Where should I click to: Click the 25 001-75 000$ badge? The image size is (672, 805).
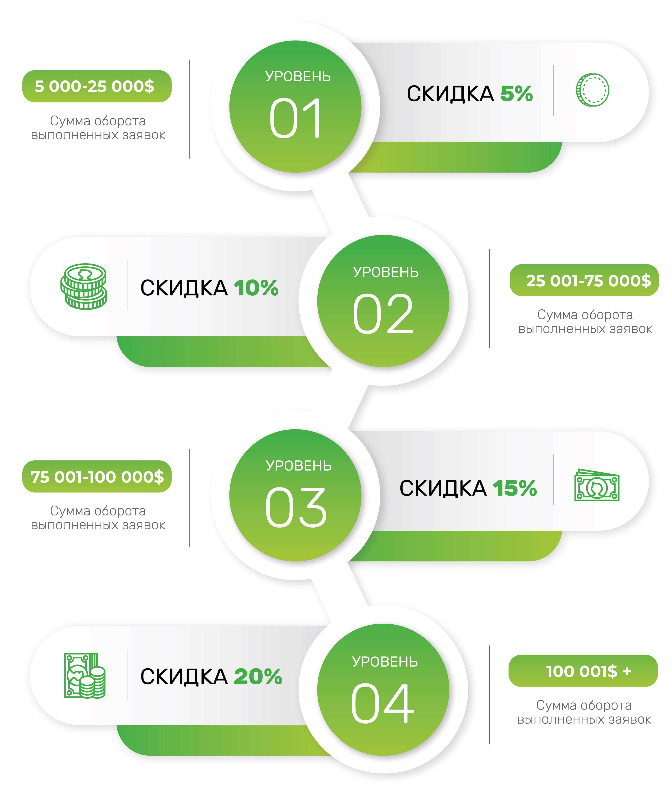click(584, 280)
